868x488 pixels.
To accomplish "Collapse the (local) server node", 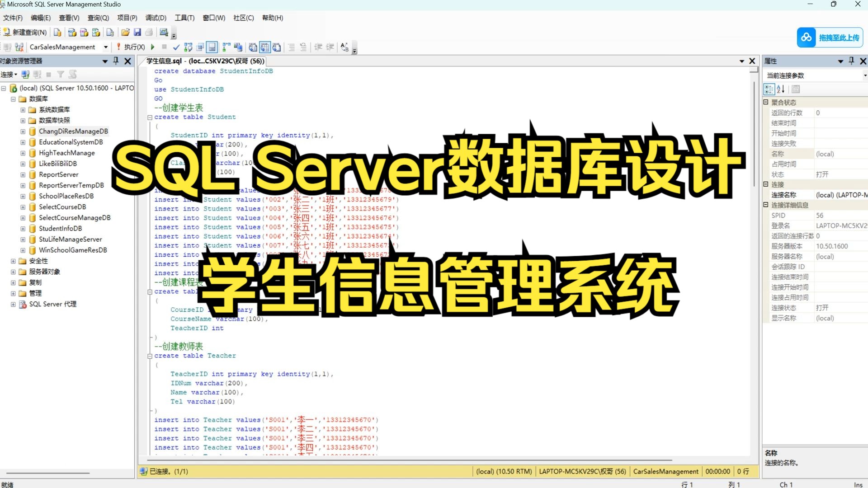I will (4, 88).
